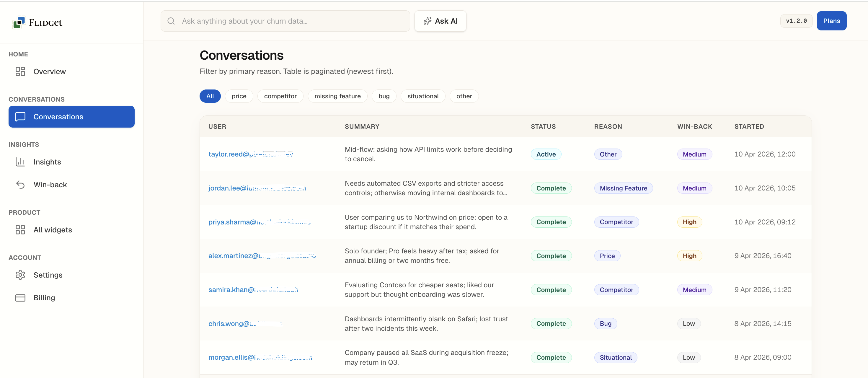The width and height of the screenshot is (868, 378).
Task: Switch to the situational filter
Action: 422,96
